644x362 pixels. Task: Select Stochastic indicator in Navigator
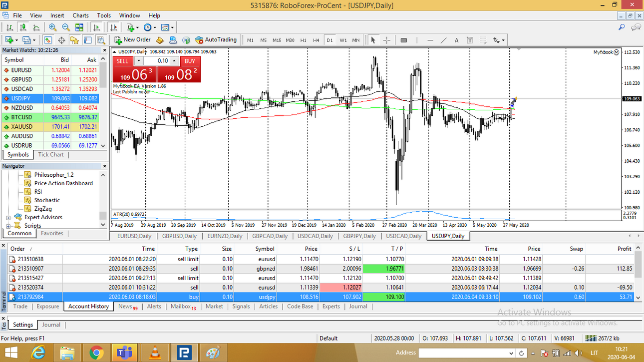coord(47,200)
